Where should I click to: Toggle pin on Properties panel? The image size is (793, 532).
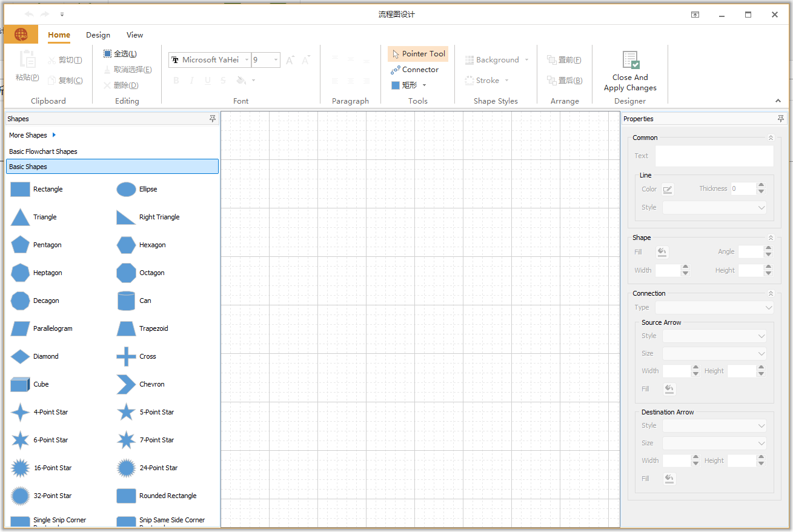[781, 119]
